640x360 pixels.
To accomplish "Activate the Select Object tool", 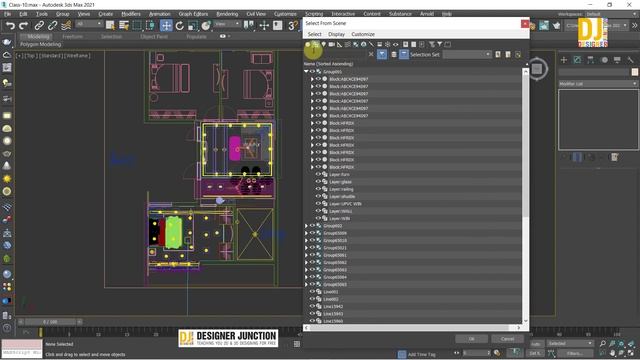I will 110,26.
